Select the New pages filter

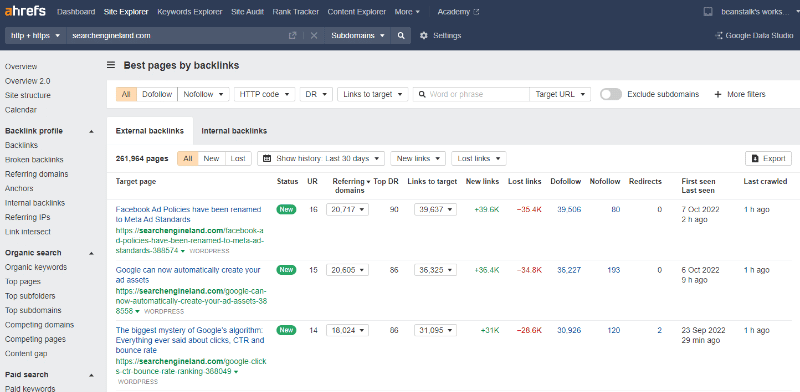211,159
